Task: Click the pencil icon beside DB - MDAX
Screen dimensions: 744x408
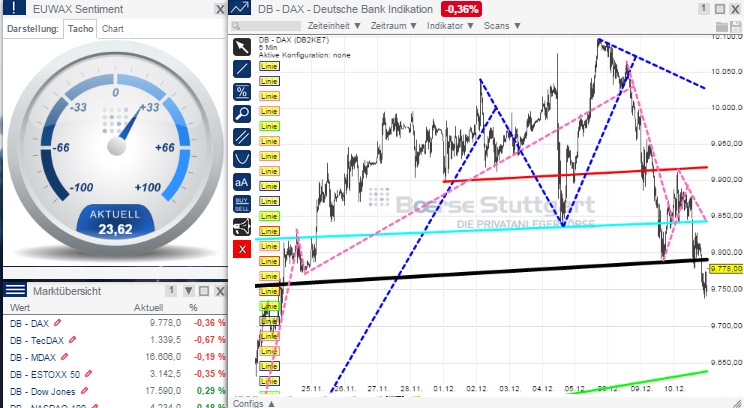Action: (x=65, y=357)
